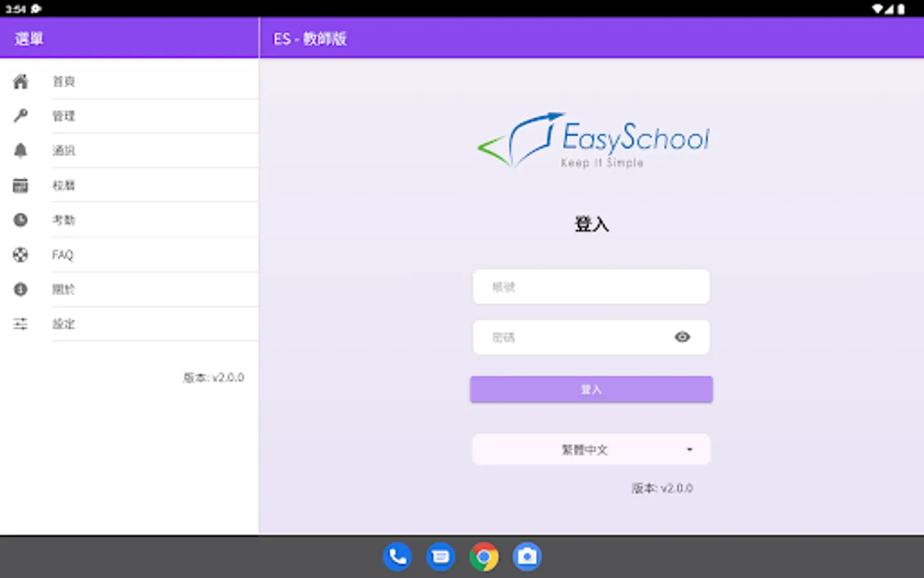Launch Chrome from the dock

(x=484, y=557)
